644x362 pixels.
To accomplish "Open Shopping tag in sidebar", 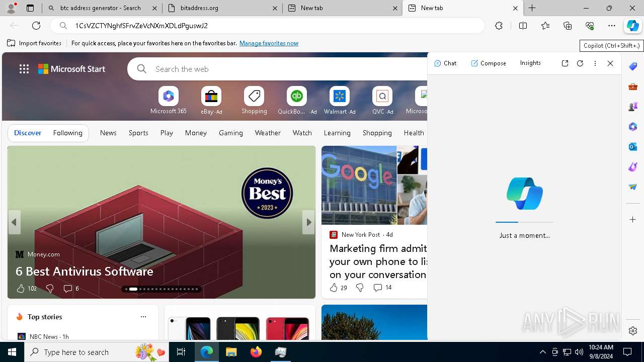I will (633, 66).
